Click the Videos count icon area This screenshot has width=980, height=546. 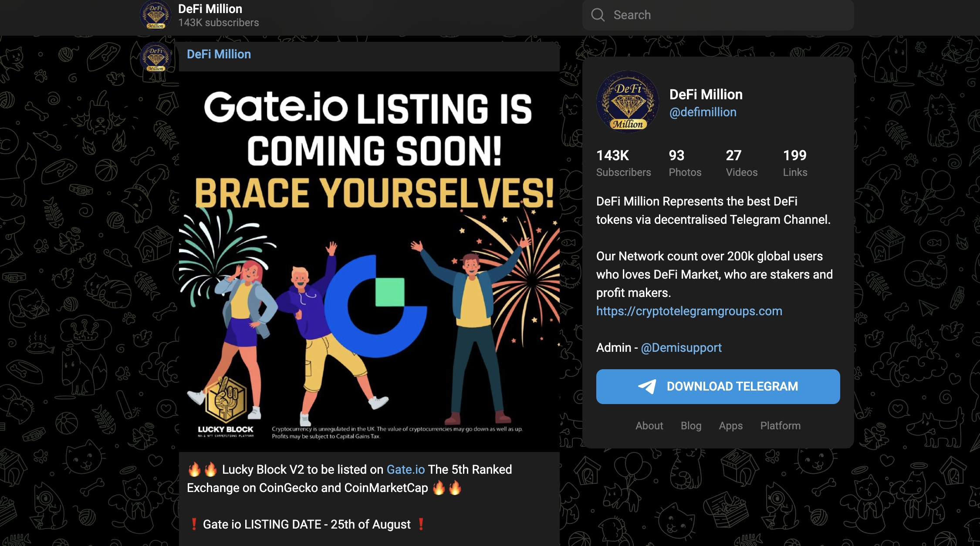coord(734,162)
